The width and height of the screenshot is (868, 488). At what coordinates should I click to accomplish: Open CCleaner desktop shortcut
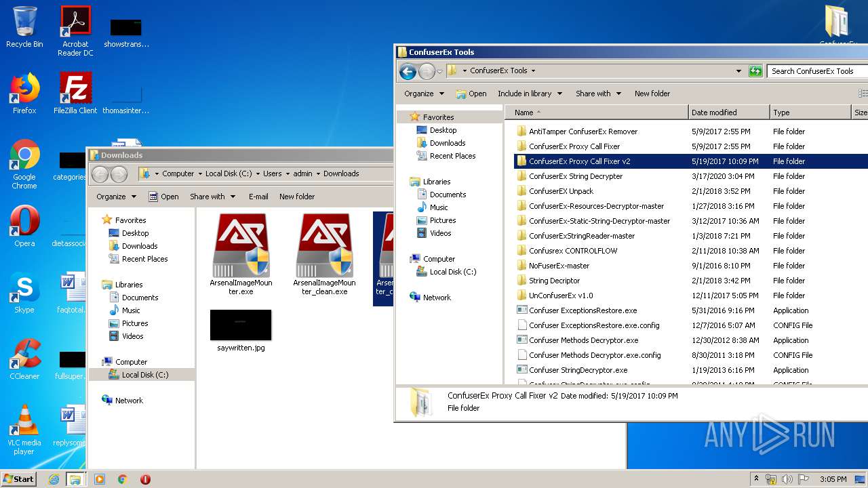(24, 359)
